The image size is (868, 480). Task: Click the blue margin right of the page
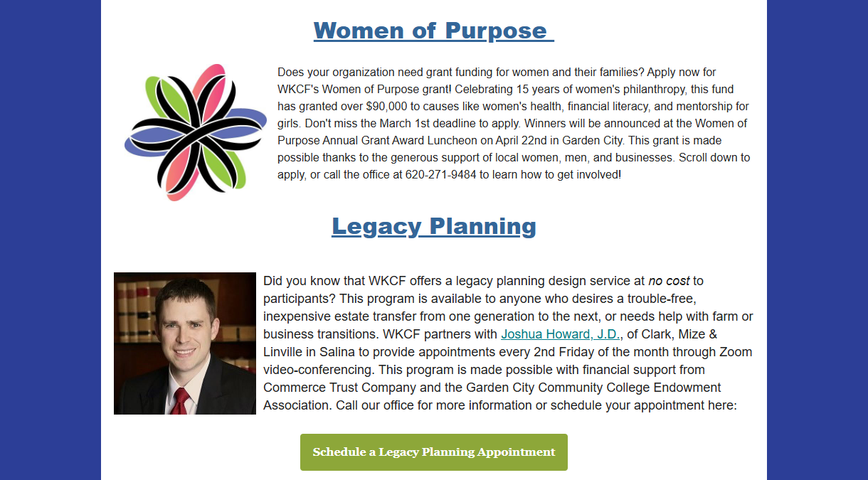(817, 240)
